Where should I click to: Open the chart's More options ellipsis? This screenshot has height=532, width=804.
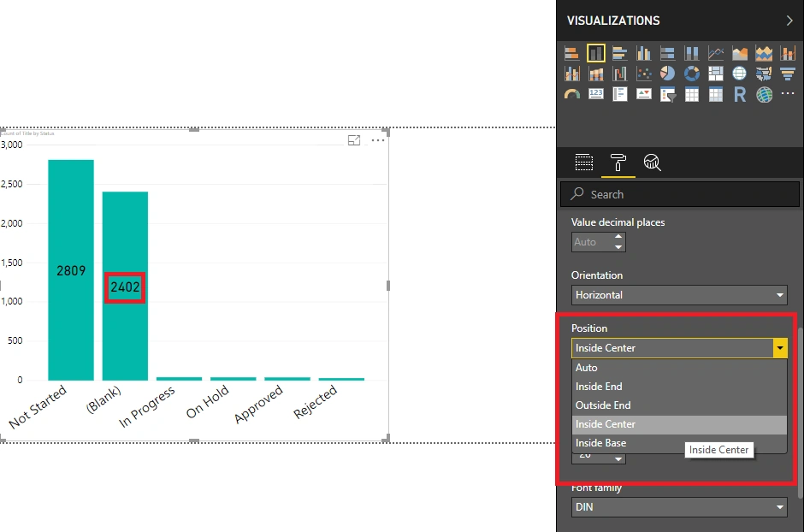tap(378, 140)
